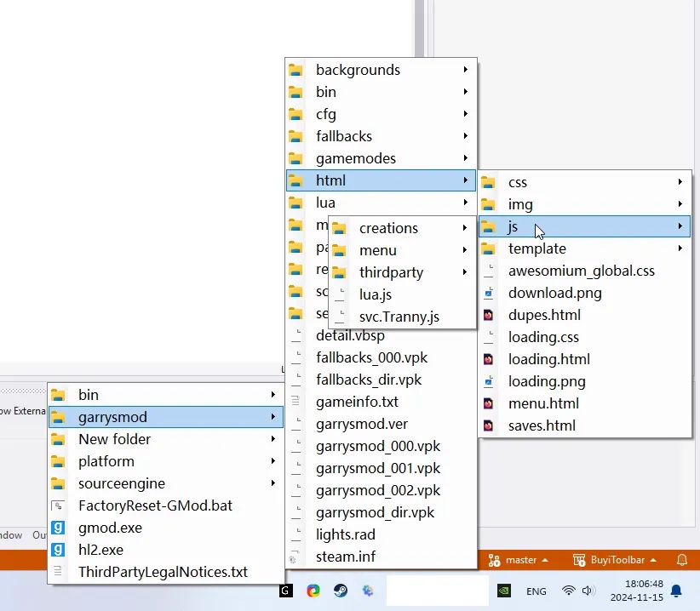Click the Steam icon in the taskbar
The height and width of the screenshot is (611, 700).
pyautogui.click(x=341, y=591)
